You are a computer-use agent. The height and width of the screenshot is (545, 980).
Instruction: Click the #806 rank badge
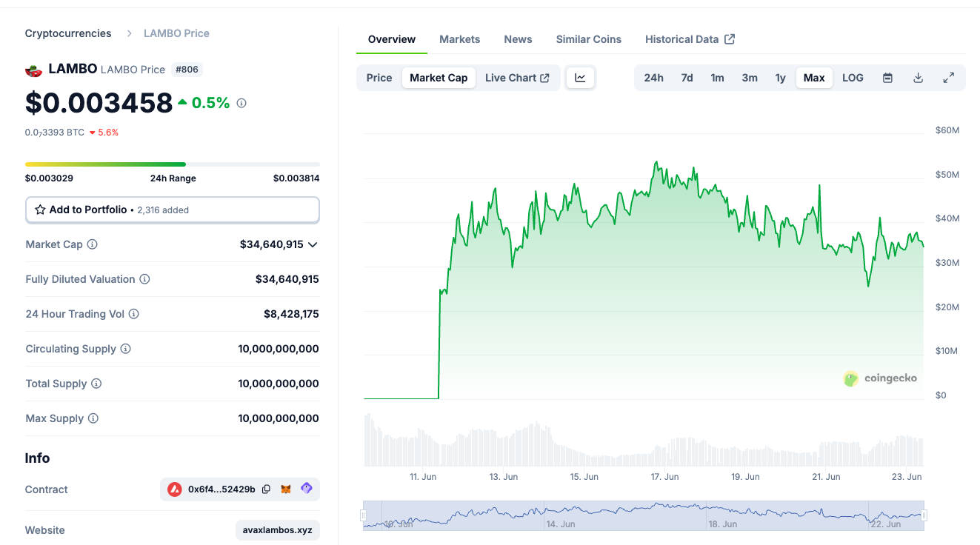coord(187,70)
